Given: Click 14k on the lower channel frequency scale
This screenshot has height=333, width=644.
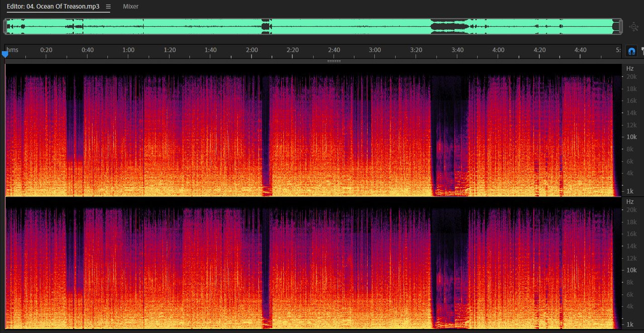Looking at the screenshot, I should [x=631, y=246].
